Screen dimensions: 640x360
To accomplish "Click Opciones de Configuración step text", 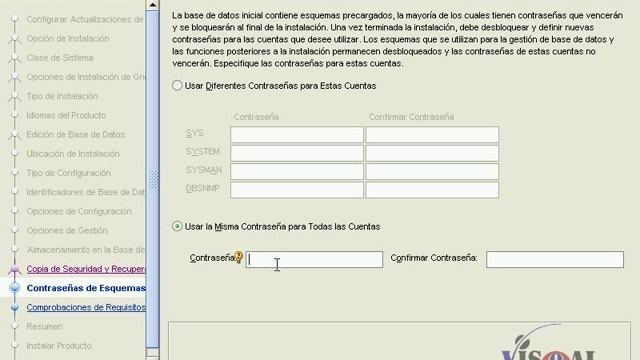I will tap(79, 211).
